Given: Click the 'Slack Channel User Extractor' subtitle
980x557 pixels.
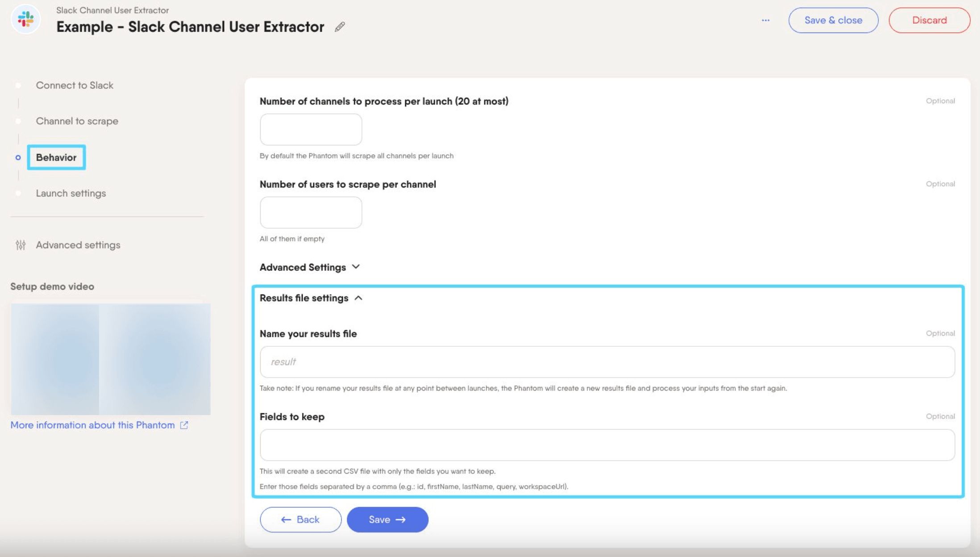Looking at the screenshot, I should [112, 10].
